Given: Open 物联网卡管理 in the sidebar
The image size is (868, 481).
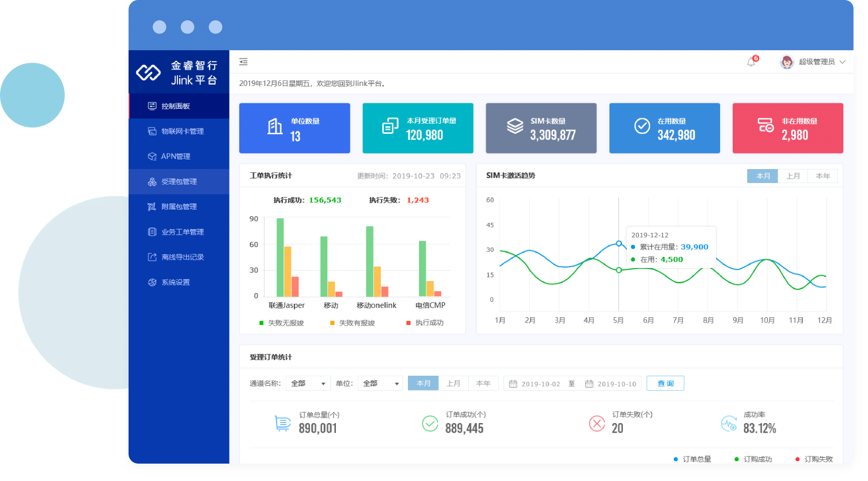Looking at the screenshot, I should point(182,131).
